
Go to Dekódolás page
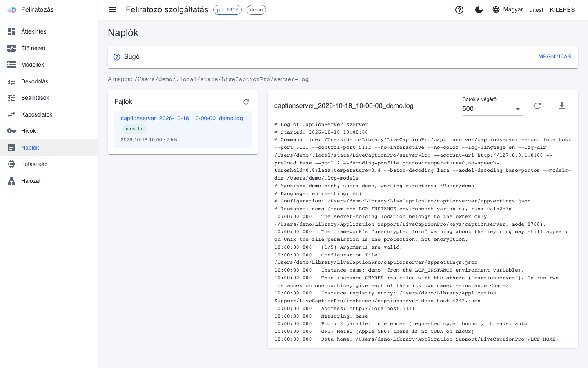pos(49,81)
